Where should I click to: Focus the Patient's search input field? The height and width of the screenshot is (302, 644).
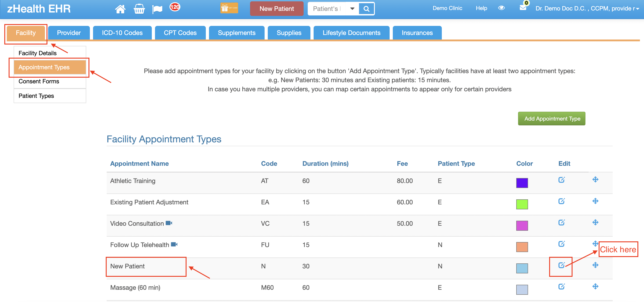point(327,9)
